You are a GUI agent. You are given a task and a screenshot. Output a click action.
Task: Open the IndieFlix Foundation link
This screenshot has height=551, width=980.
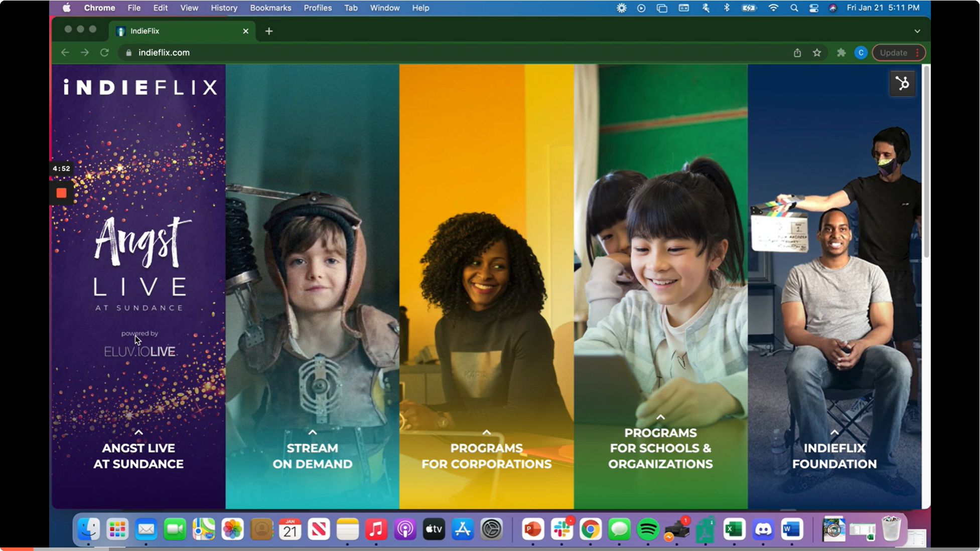click(834, 456)
